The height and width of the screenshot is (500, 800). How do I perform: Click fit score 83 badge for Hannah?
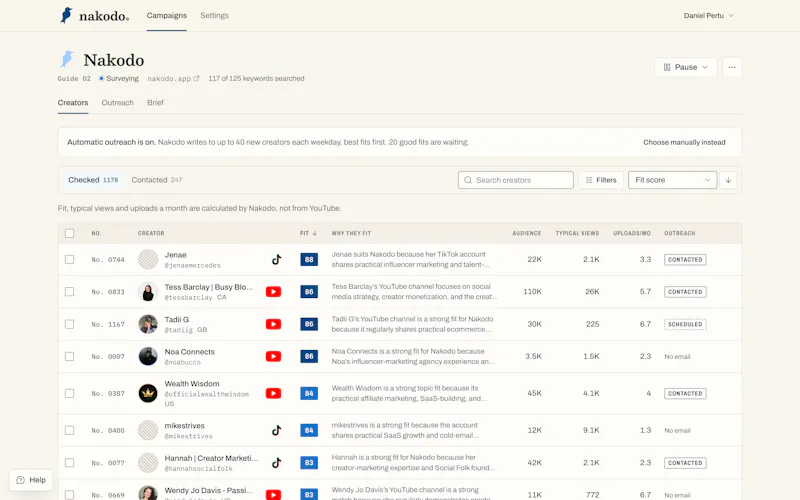[309, 463]
